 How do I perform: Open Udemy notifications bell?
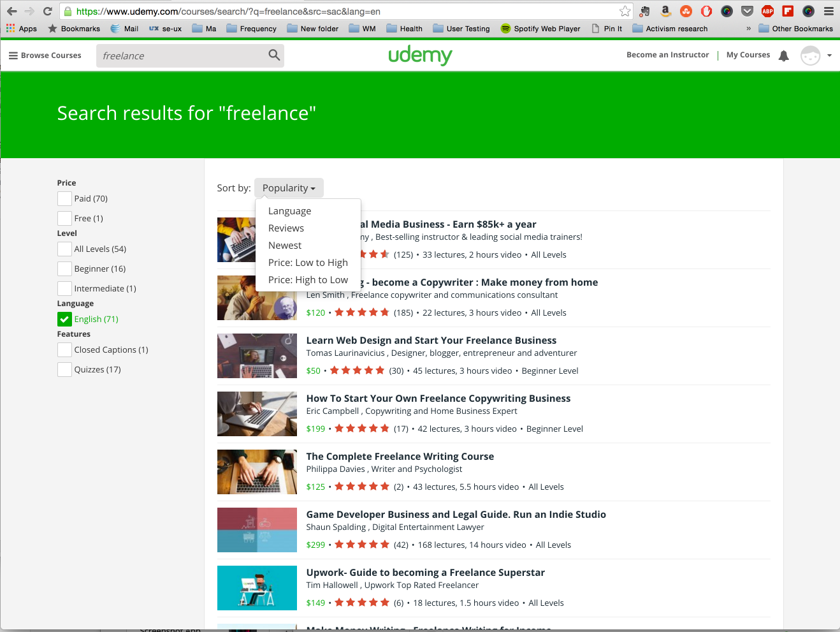tap(784, 55)
